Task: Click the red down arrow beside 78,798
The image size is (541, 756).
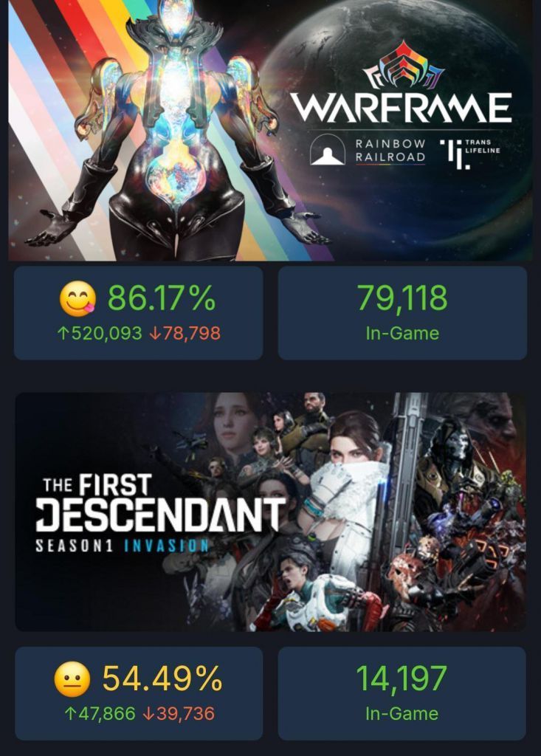Action: coord(154,333)
